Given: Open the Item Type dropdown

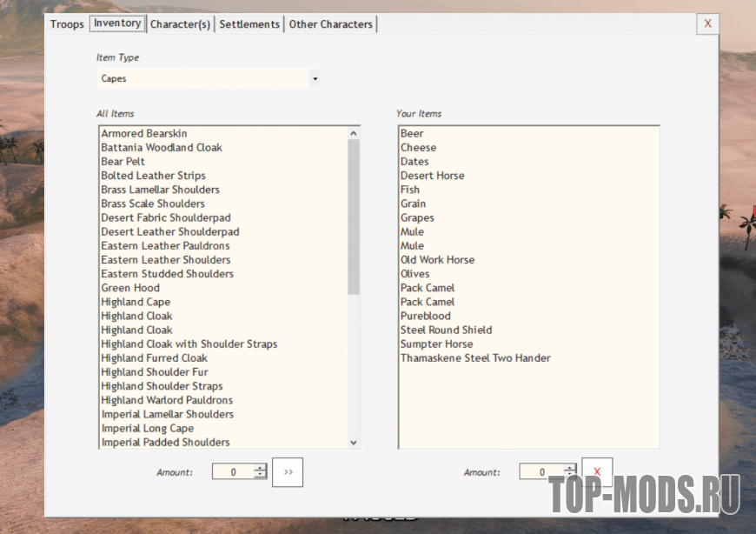Looking at the screenshot, I should tap(315, 79).
